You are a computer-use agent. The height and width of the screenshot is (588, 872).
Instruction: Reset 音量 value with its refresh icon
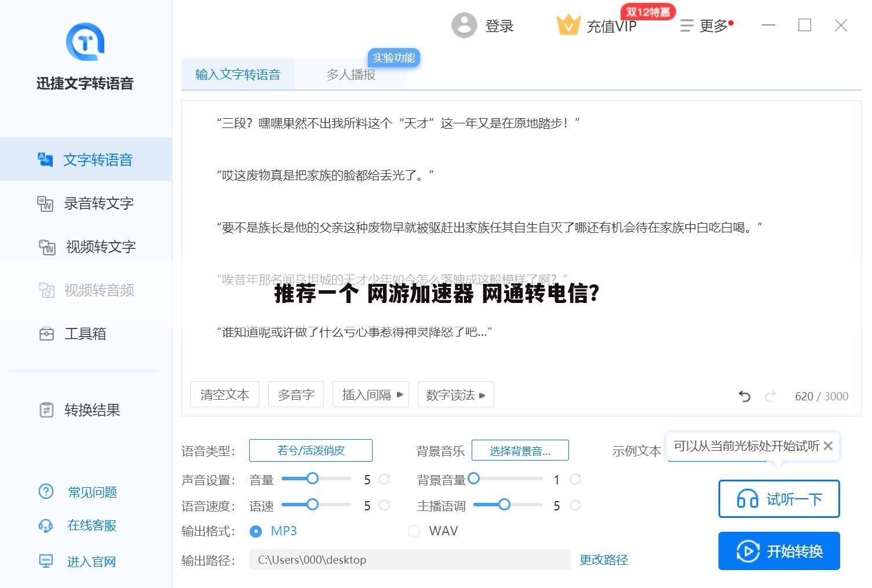(x=384, y=479)
